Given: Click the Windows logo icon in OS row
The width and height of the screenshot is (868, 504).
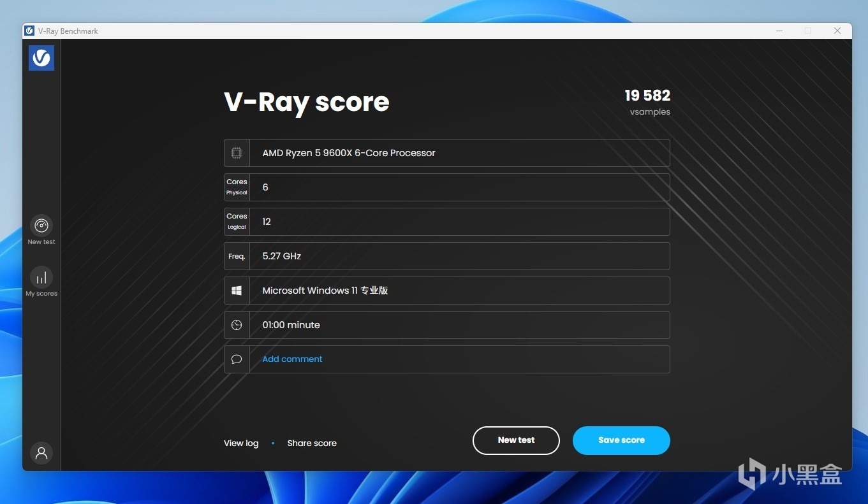Looking at the screenshot, I should [237, 291].
